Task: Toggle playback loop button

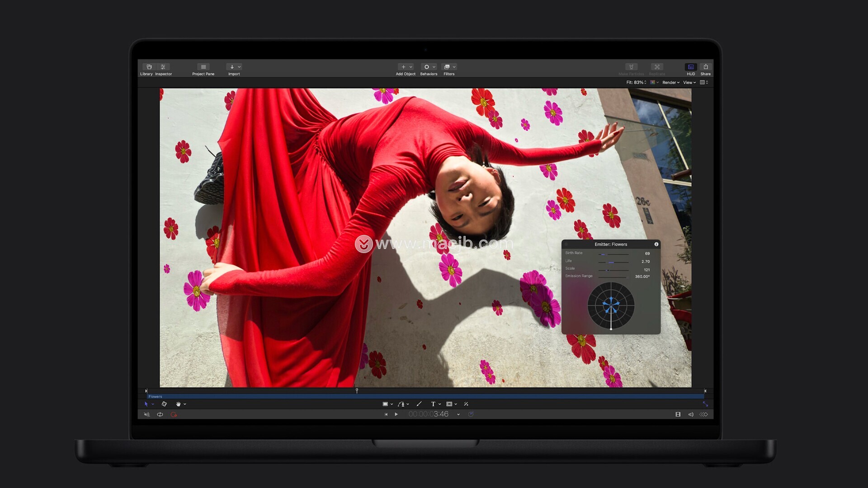Action: (160, 414)
